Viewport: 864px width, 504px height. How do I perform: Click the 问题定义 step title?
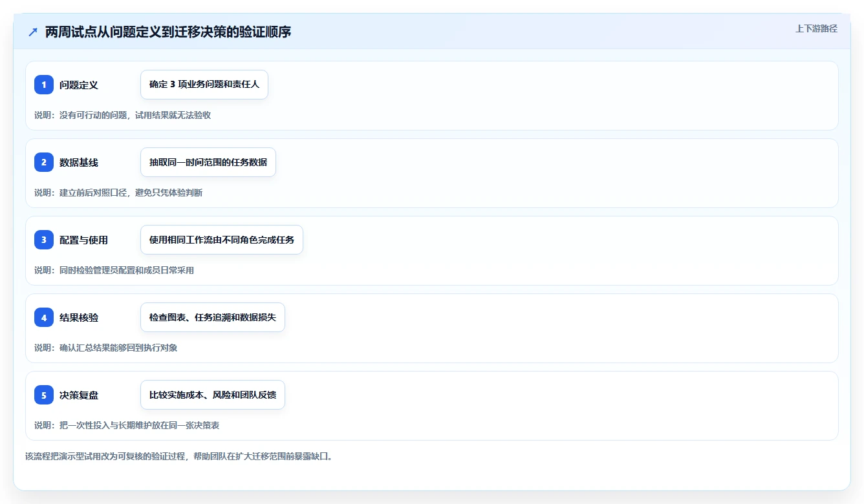[x=79, y=85]
